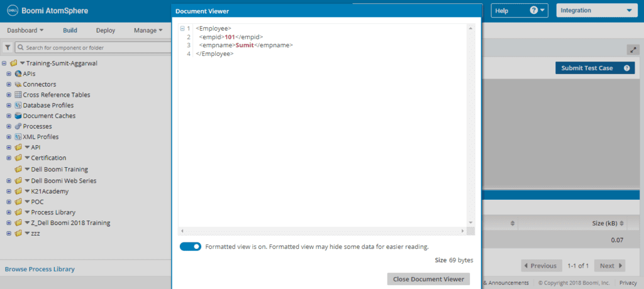This screenshot has height=289, width=644.
Task: Click the document viewer scroll right arrow
Action: pos(464,231)
